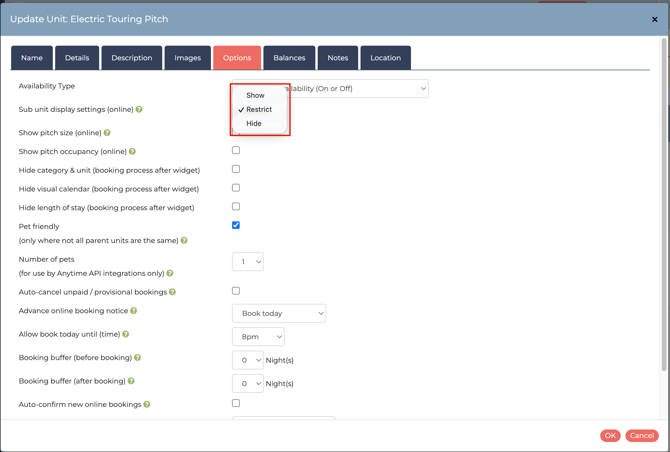The image size is (670, 452).
Task: Click help icon next to Show pitch occupancy
Action: click(x=132, y=152)
